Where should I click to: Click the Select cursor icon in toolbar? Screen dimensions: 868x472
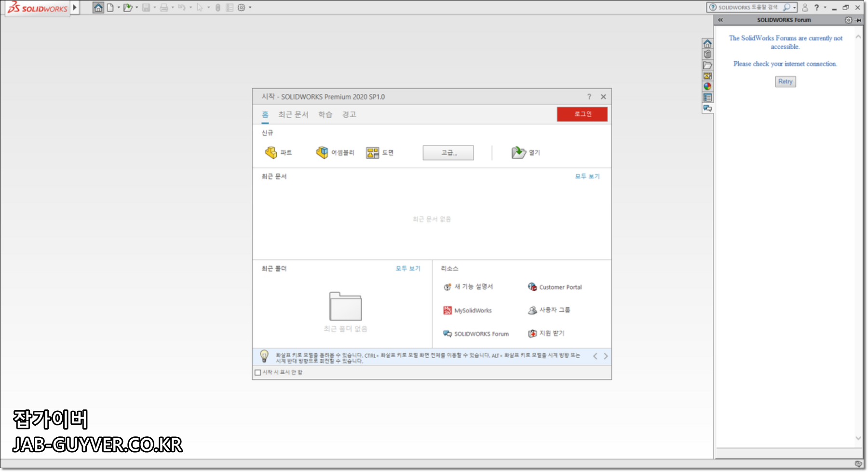[200, 8]
